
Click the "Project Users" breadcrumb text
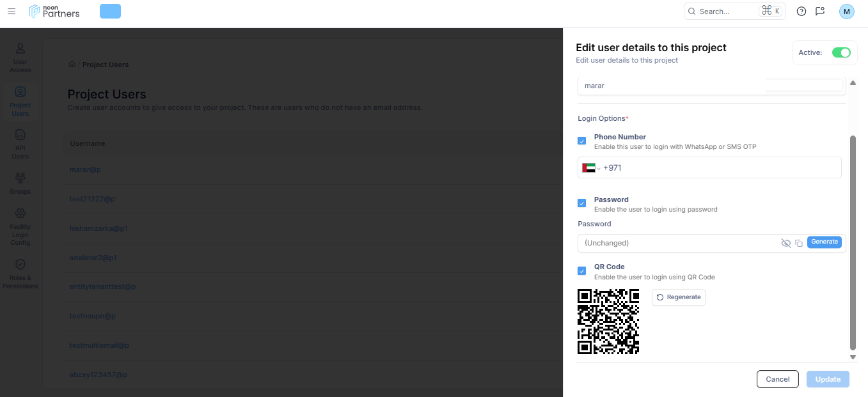(106, 65)
